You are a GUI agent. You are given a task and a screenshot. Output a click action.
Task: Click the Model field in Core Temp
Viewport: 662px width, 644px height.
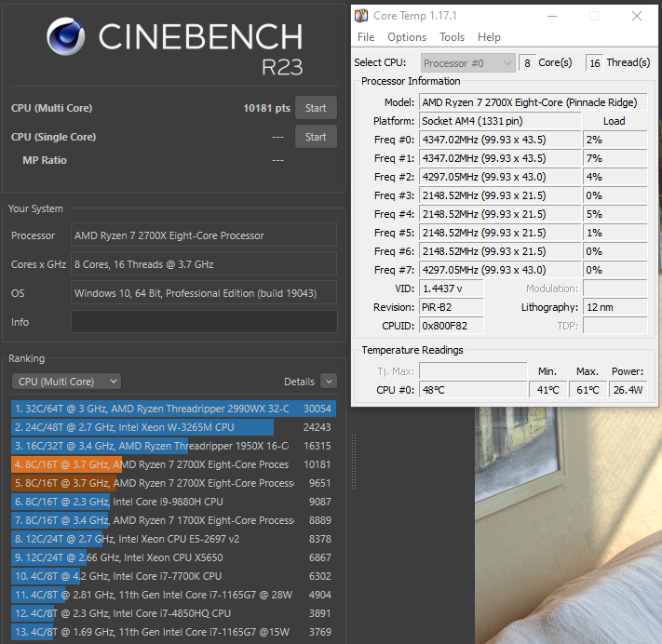(534, 102)
